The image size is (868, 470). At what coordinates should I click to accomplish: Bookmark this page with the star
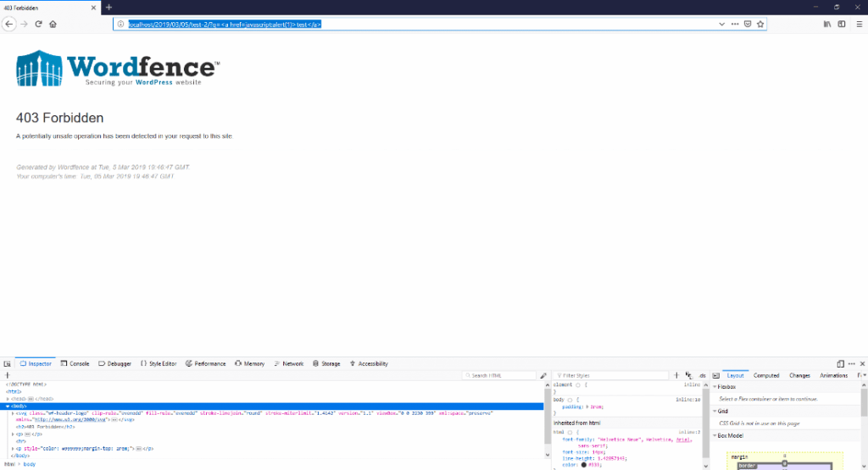point(760,25)
